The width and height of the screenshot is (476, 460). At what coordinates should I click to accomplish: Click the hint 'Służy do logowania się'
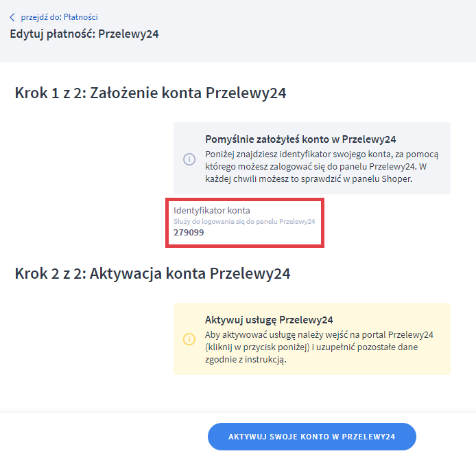(244, 221)
